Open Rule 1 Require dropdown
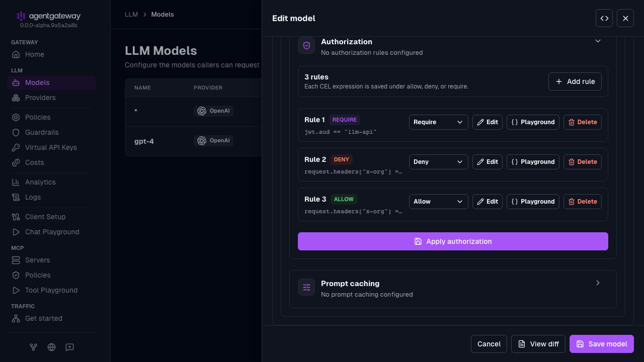This screenshot has width=644, height=362. pyautogui.click(x=439, y=122)
